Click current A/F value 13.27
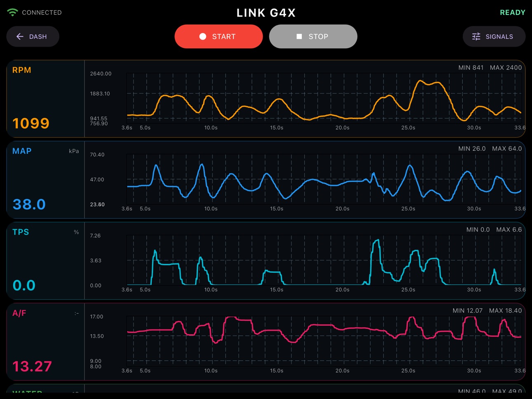 [x=32, y=366]
